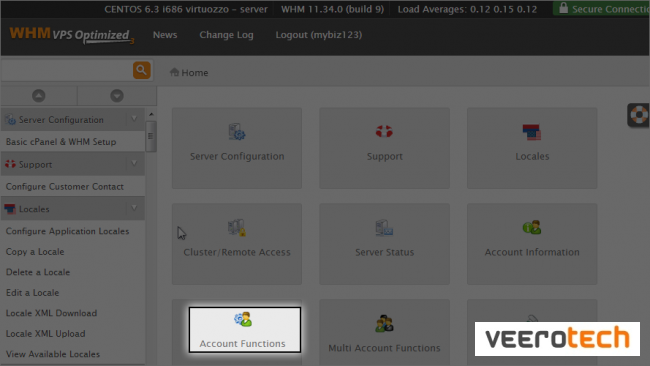Viewport: 650px width, 366px height.
Task: Open the Multi Account Functions tile
Action: click(x=384, y=333)
